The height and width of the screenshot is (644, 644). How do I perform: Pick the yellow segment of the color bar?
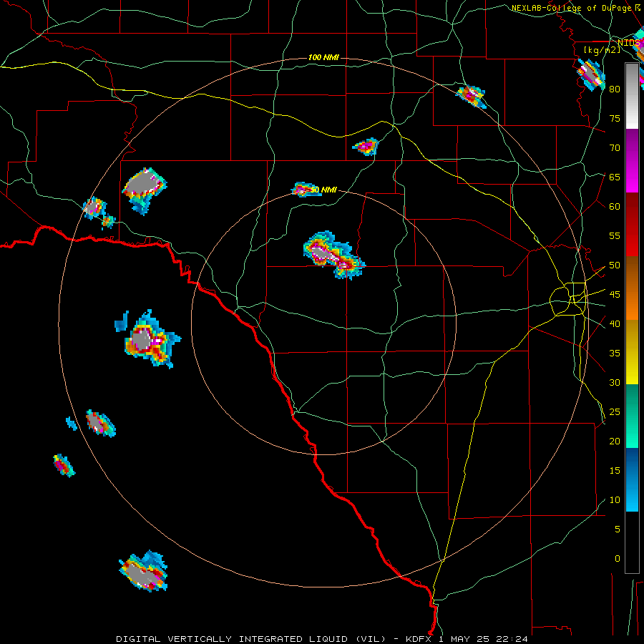pos(632,352)
